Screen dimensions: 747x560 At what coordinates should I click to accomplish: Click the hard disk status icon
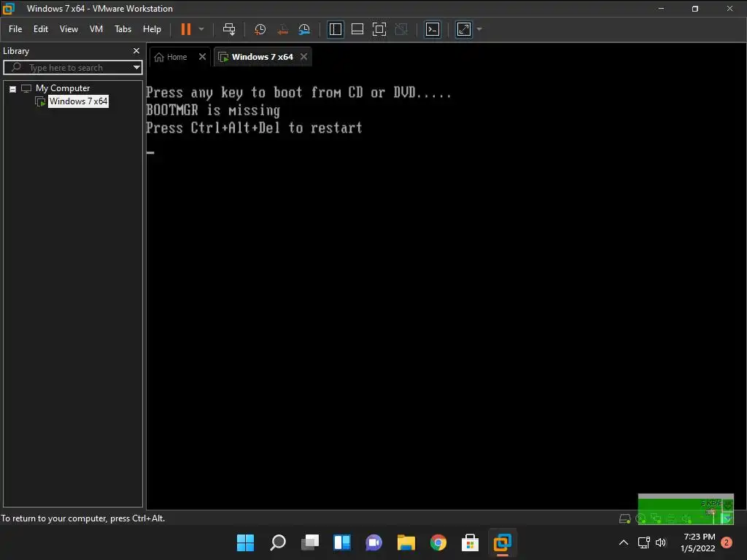[x=624, y=518]
